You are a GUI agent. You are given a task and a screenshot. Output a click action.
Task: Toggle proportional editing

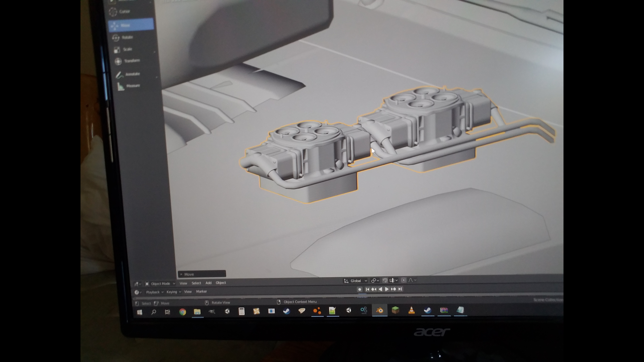pos(404,280)
